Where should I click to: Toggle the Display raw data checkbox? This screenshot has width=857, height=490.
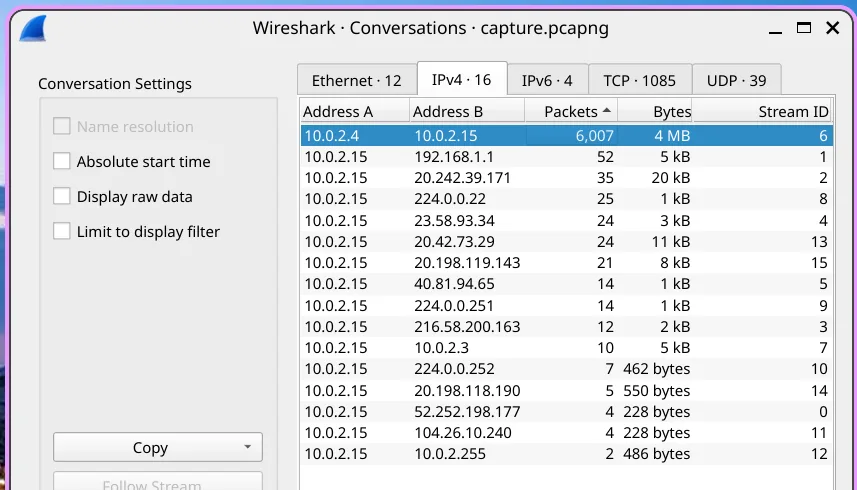point(62,196)
